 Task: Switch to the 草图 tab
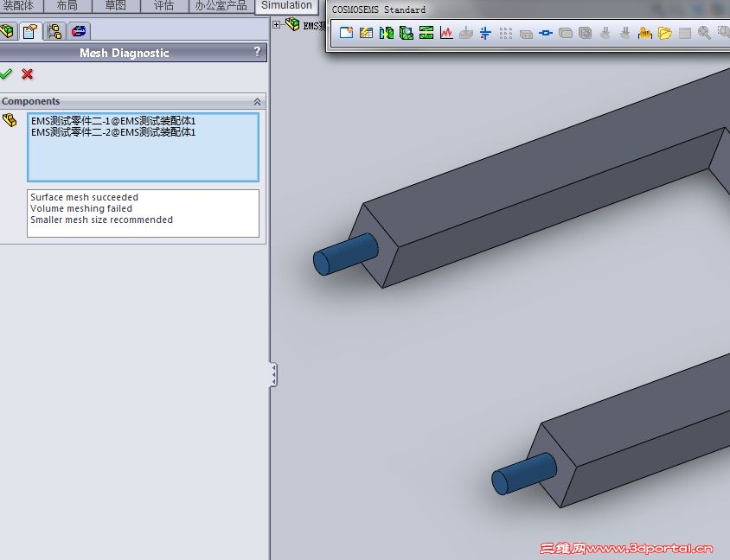click(115, 5)
